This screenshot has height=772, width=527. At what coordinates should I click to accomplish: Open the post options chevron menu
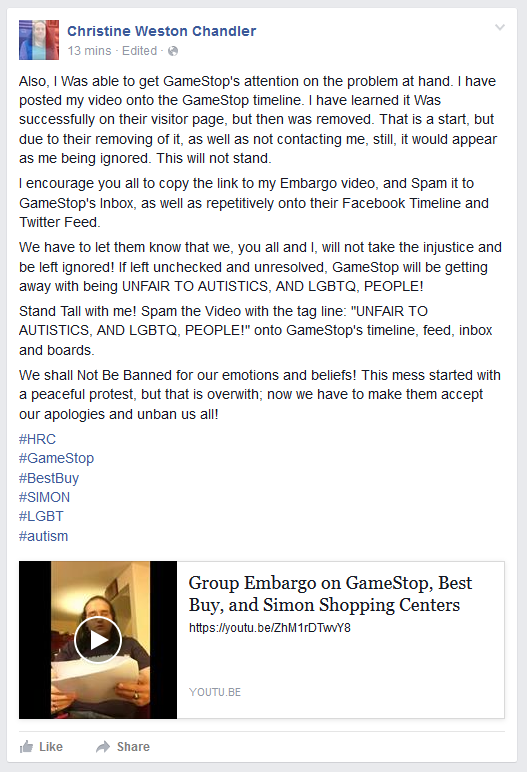(500, 28)
